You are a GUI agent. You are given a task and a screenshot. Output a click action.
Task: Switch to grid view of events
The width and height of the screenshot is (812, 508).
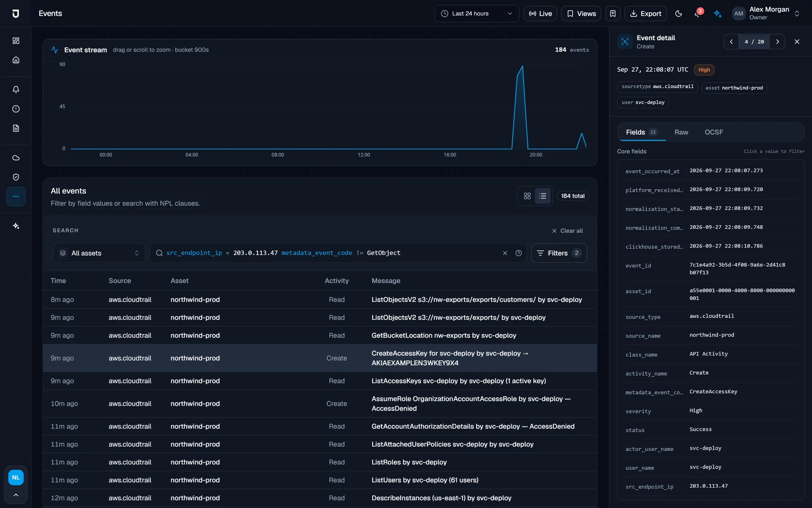(527, 196)
